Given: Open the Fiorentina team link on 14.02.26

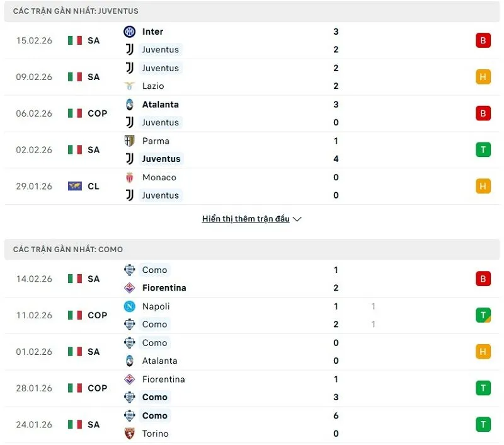Looking at the screenshot, I should (164, 288).
